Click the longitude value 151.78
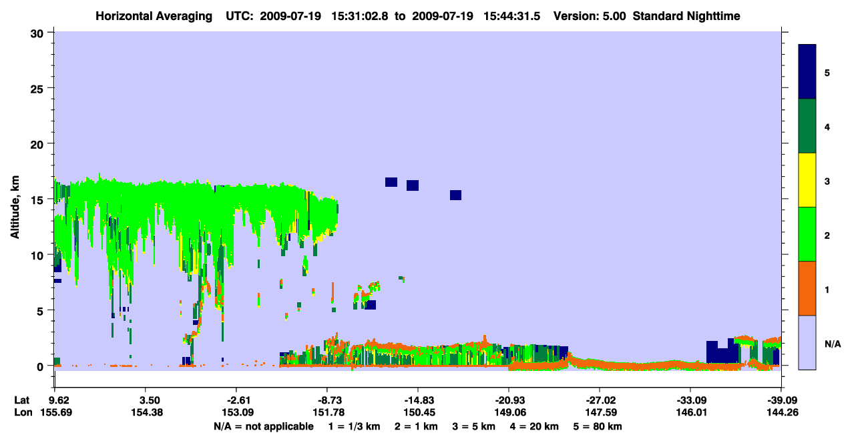868x445 pixels. tap(327, 412)
